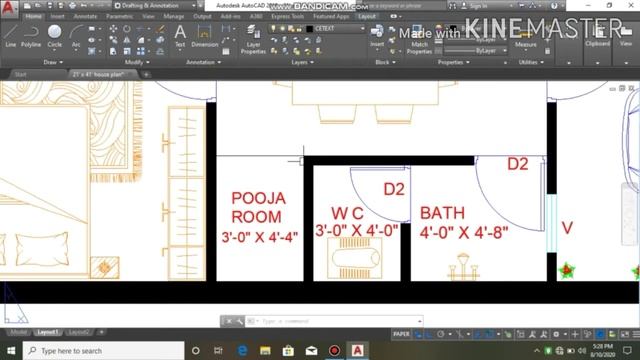
Task: Expand the Properties panel
Action: [453, 62]
